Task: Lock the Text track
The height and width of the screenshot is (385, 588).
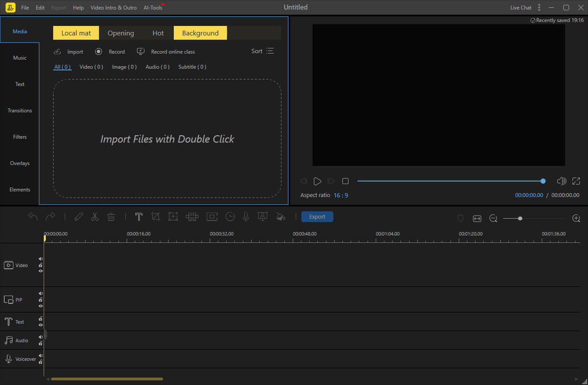Action: coord(41,319)
